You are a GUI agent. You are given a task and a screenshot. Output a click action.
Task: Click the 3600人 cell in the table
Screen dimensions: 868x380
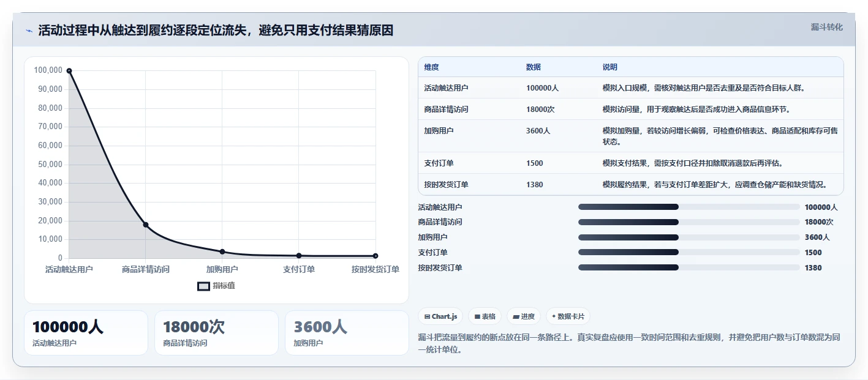pyautogui.click(x=538, y=131)
